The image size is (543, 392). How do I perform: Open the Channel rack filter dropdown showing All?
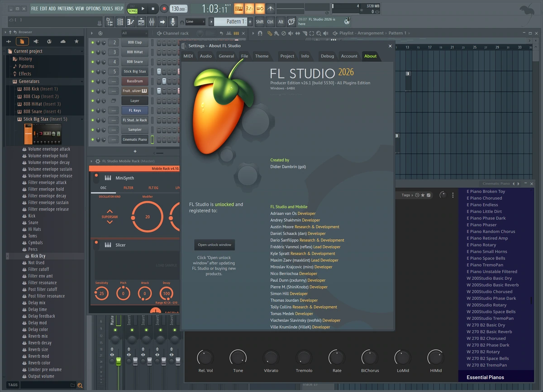[134, 33]
